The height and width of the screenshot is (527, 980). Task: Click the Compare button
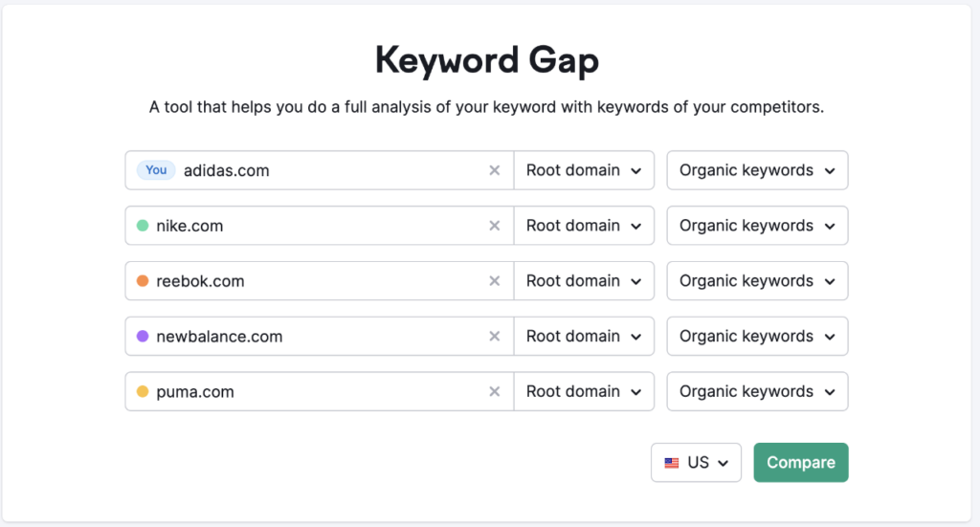(x=801, y=463)
